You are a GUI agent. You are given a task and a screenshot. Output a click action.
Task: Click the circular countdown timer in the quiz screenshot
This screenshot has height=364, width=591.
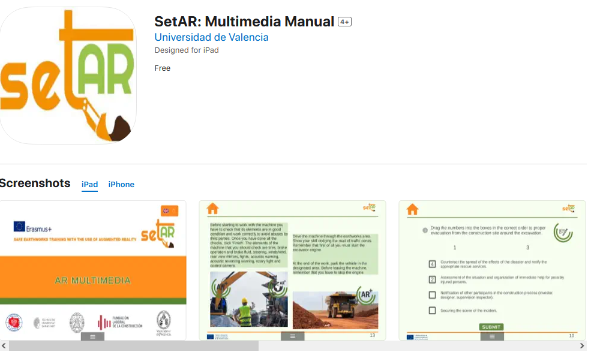563,233
